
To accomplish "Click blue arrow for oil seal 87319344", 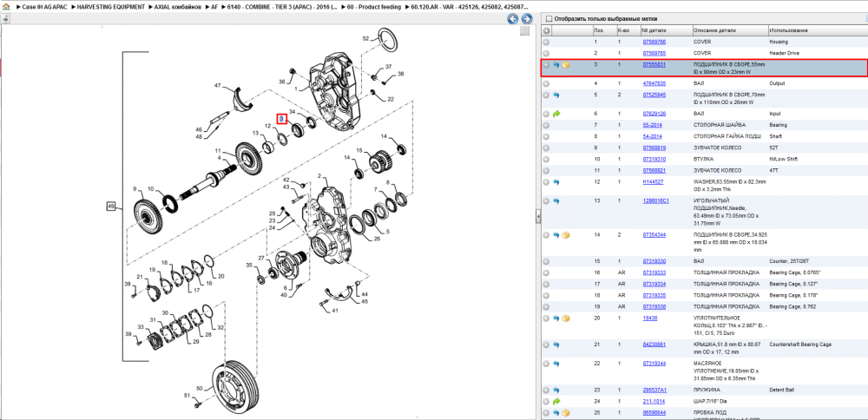I will (556, 364).
